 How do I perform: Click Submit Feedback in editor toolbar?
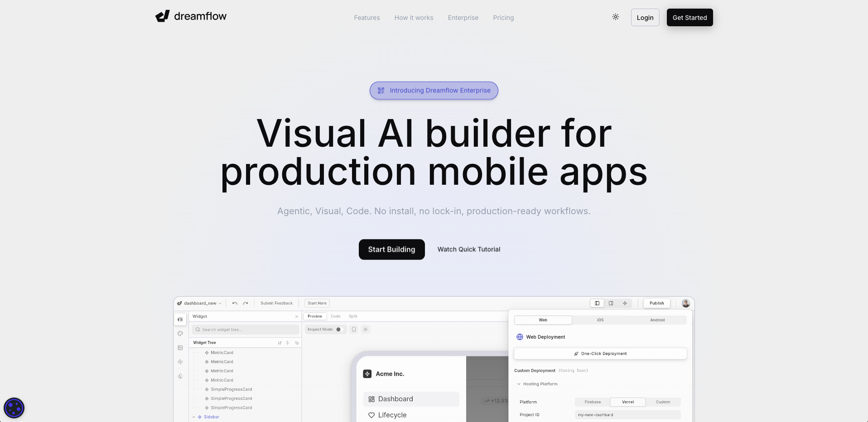(276, 303)
